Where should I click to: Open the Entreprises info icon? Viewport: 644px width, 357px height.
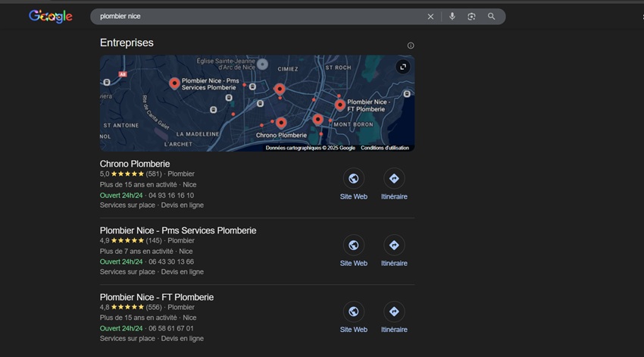click(x=411, y=45)
